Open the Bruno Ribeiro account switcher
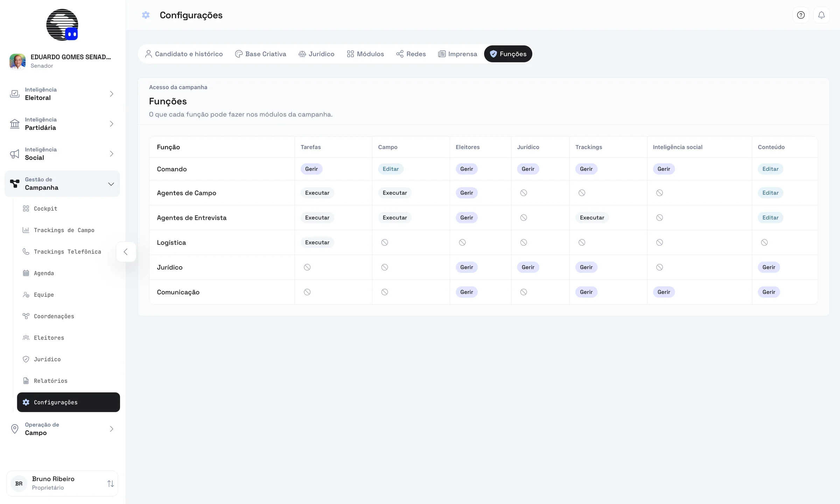Viewport: 840px width, 504px height. 62,483
